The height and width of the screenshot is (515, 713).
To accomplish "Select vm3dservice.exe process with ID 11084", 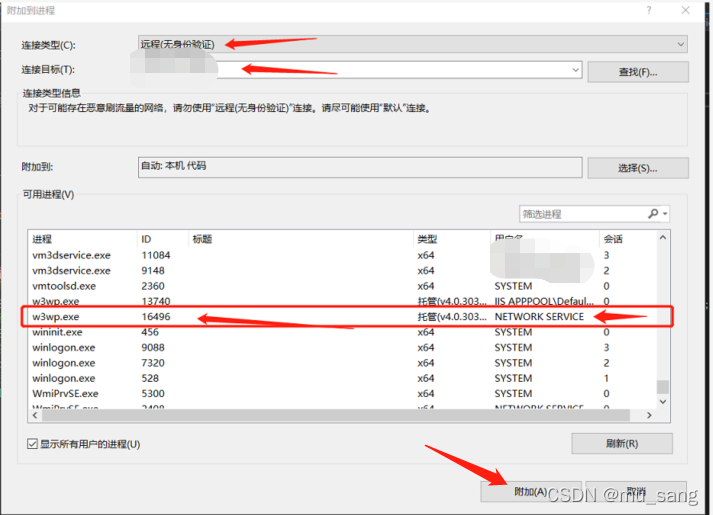I will tap(342, 255).
